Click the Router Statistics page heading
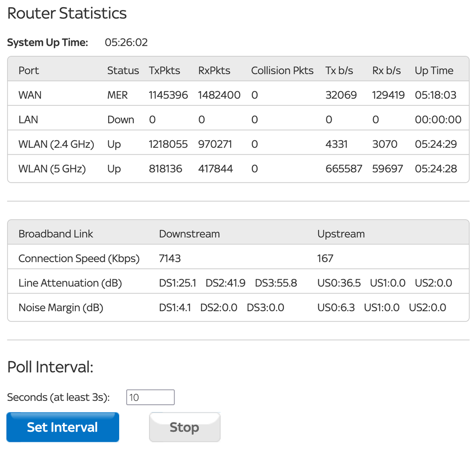The height and width of the screenshot is (450, 476). [x=67, y=13]
